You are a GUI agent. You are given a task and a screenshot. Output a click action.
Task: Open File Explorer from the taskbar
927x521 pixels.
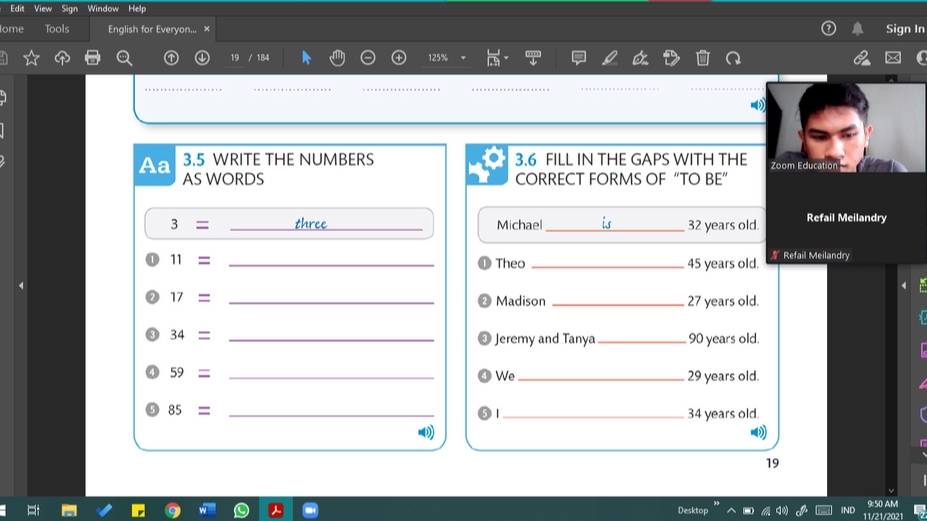[69, 510]
